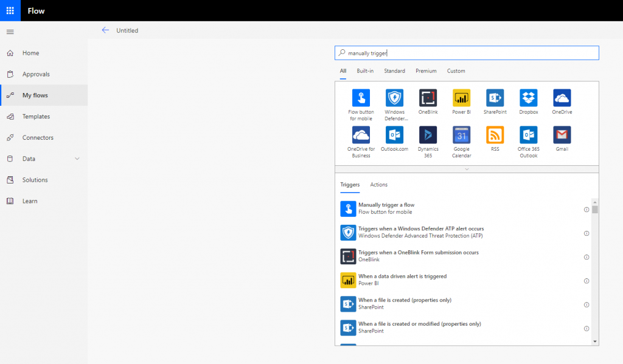Show info for Power BI alert trigger
Viewport: 623px width, 364px height.
click(586, 281)
